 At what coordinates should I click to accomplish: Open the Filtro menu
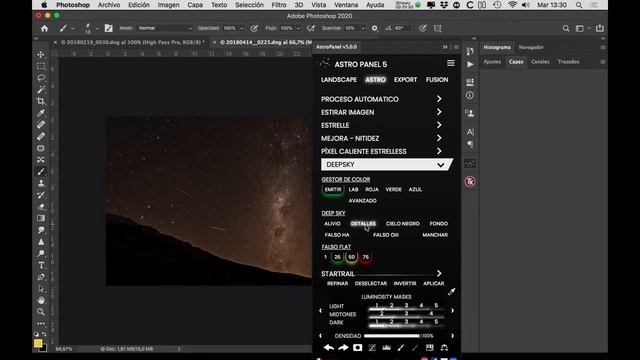pyautogui.click(x=279, y=5)
